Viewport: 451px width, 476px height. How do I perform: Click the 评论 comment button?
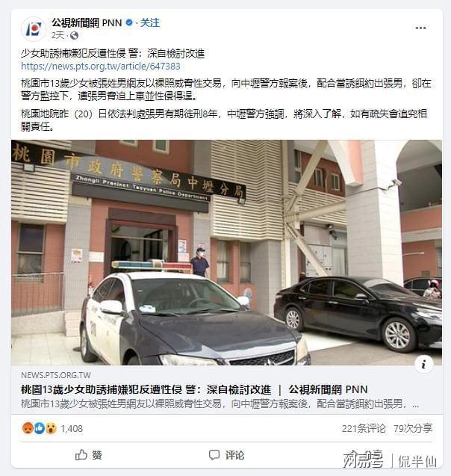coord(226,455)
